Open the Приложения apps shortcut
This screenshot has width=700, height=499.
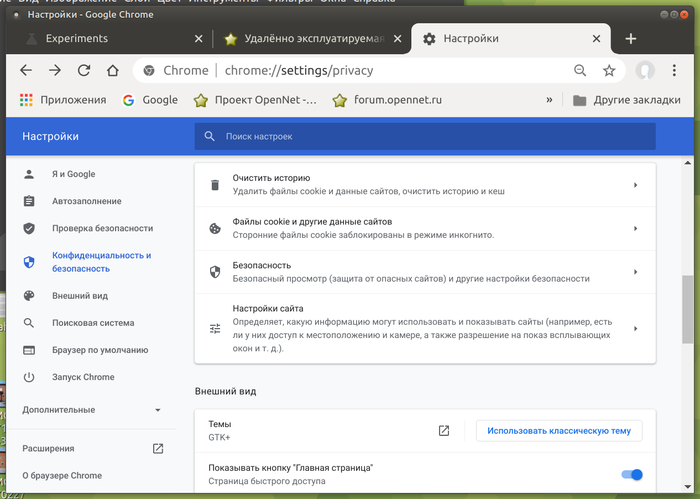point(63,100)
